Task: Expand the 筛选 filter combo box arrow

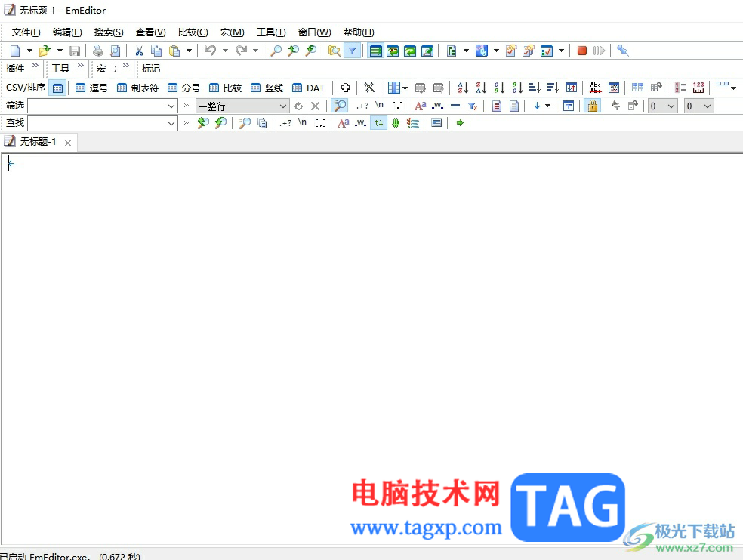Action: (x=171, y=106)
